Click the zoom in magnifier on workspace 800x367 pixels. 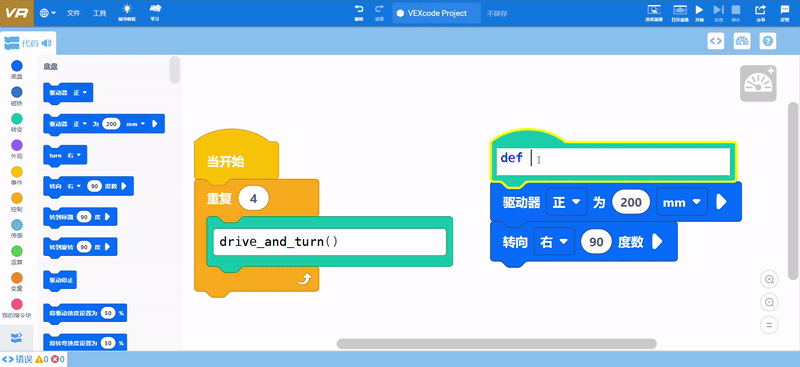click(x=769, y=280)
